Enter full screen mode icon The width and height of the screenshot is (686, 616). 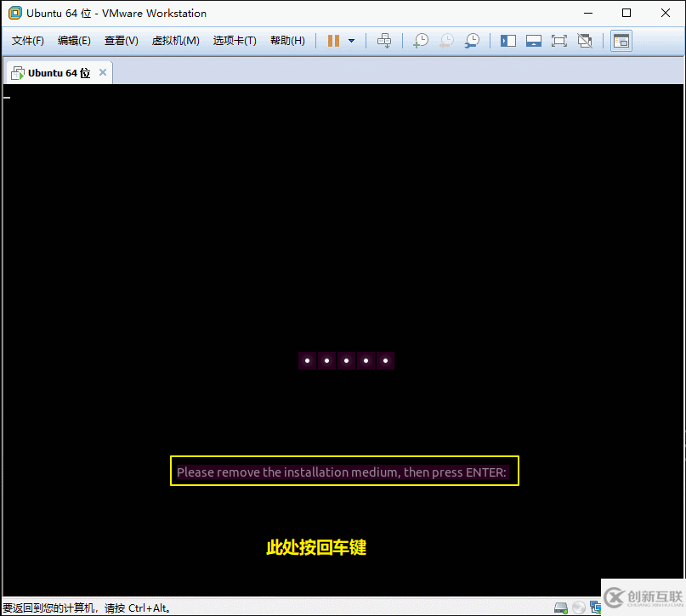(558, 41)
